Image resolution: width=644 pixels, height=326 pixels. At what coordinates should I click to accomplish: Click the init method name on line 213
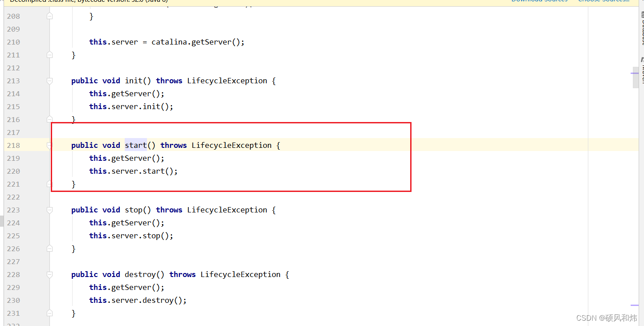pos(134,81)
